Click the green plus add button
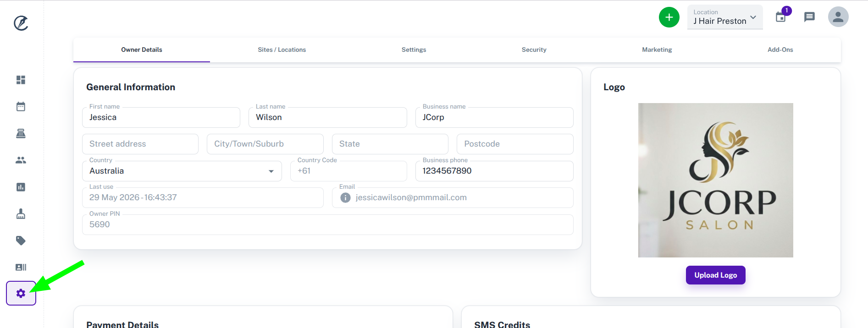The width and height of the screenshot is (868, 328). pos(669,17)
